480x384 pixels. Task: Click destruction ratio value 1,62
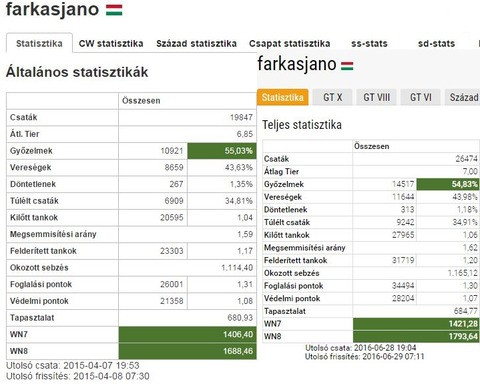pos(470,247)
